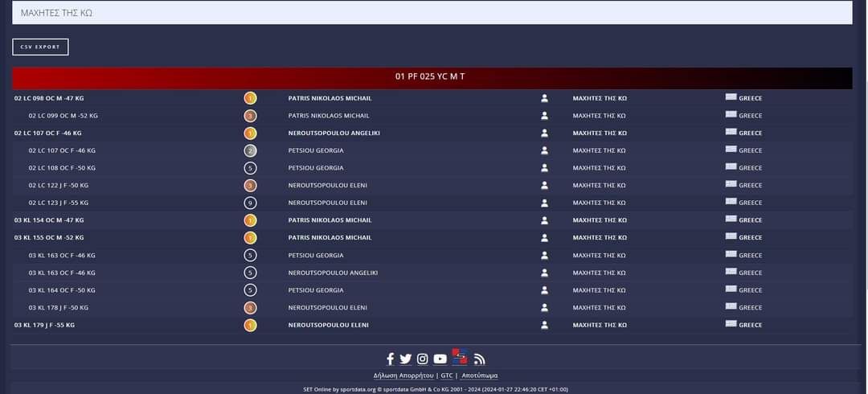The height and width of the screenshot is (394, 868).
Task: Open the Δήλωση Απορρήτου privacy link
Action: pos(403,376)
